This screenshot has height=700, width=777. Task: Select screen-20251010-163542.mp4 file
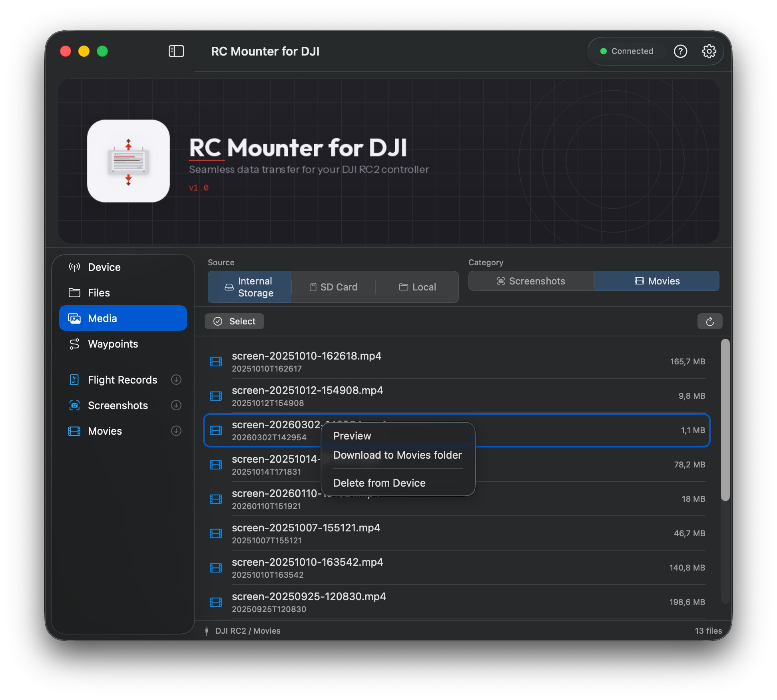click(x=457, y=568)
